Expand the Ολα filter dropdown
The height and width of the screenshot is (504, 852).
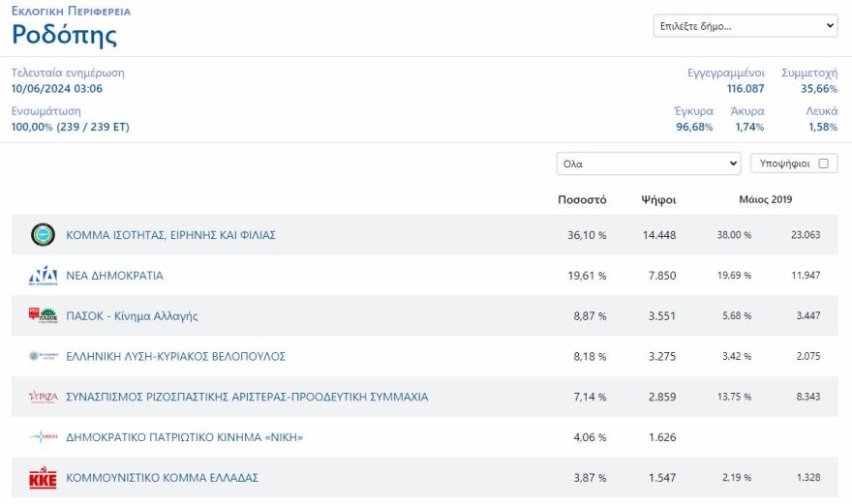click(x=649, y=163)
